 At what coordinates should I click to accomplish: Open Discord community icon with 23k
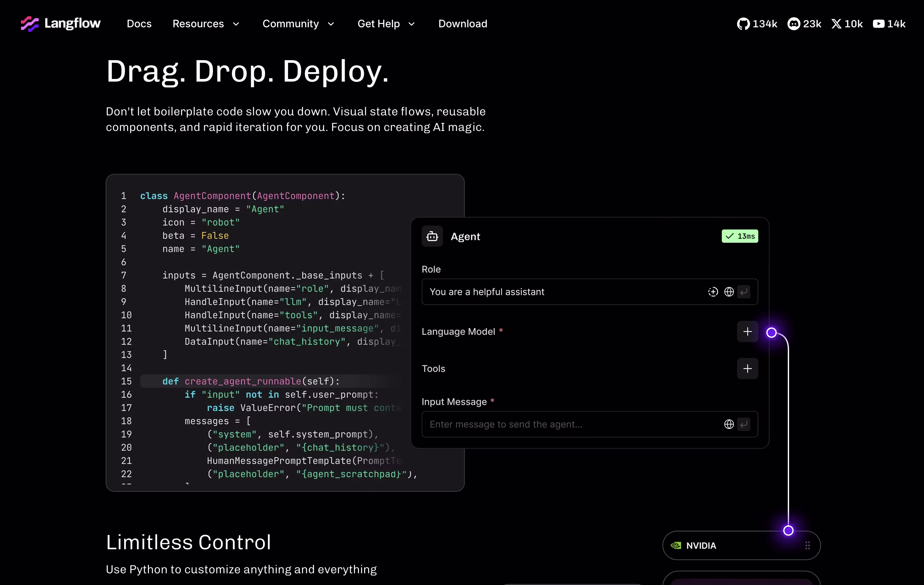click(x=793, y=24)
